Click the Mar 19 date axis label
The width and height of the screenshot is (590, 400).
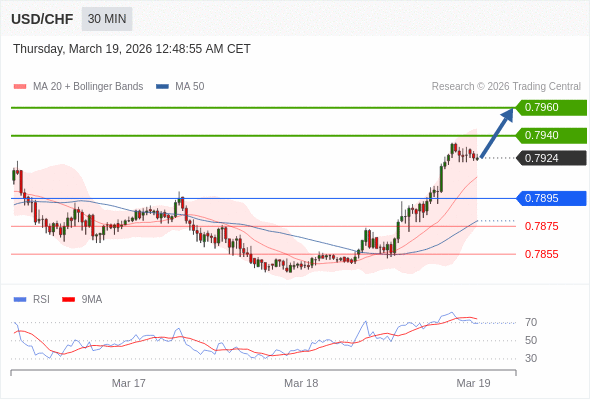(x=473, y=383)
